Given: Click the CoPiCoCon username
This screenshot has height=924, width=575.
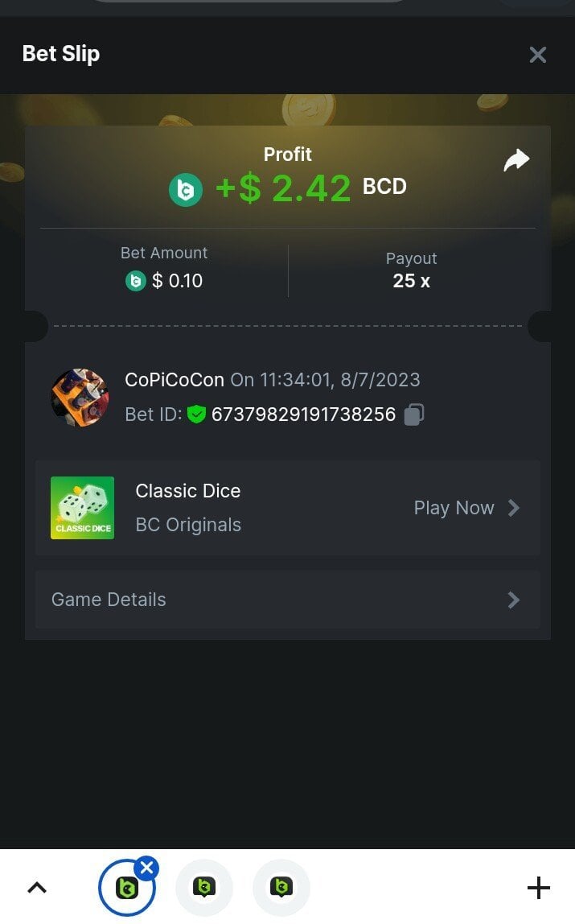Looking at the screenshot, I should 175,380.
